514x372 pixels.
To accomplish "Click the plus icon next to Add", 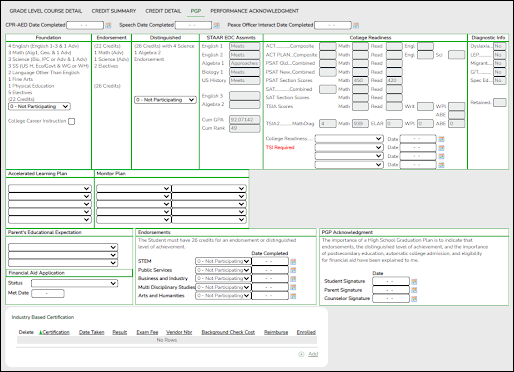I will 301,354.
